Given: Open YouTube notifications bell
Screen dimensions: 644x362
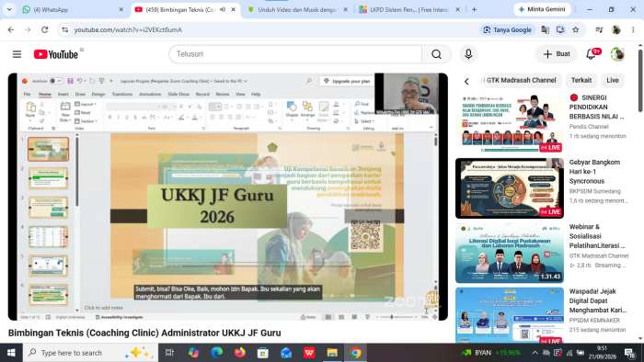Looking at the screenshot, I should pos(591,54).
